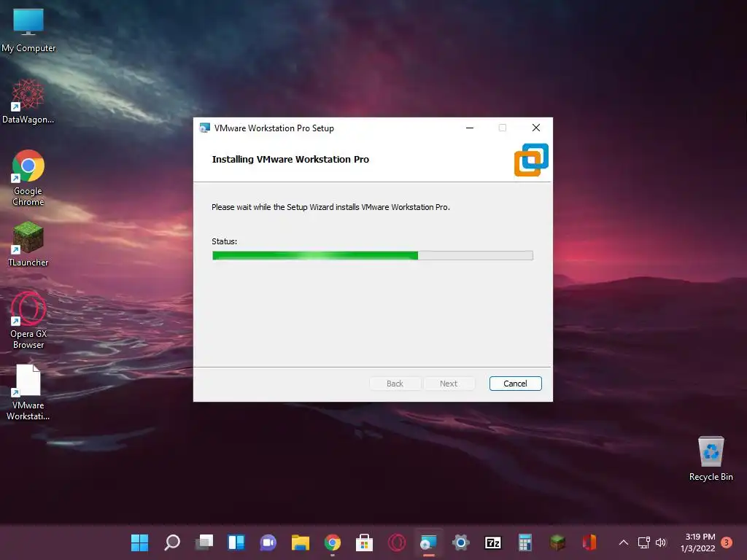Open File Explorer from the taskbar
The image size is (747, 560).
tap(300, 542)
